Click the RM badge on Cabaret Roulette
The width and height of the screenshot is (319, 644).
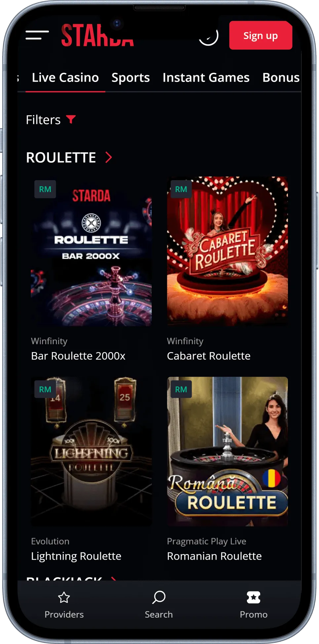click(x=181, y=189)
